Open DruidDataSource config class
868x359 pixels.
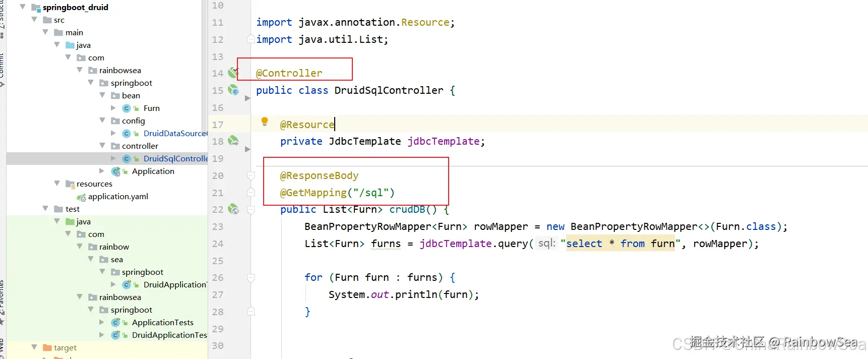pos(175,133)
